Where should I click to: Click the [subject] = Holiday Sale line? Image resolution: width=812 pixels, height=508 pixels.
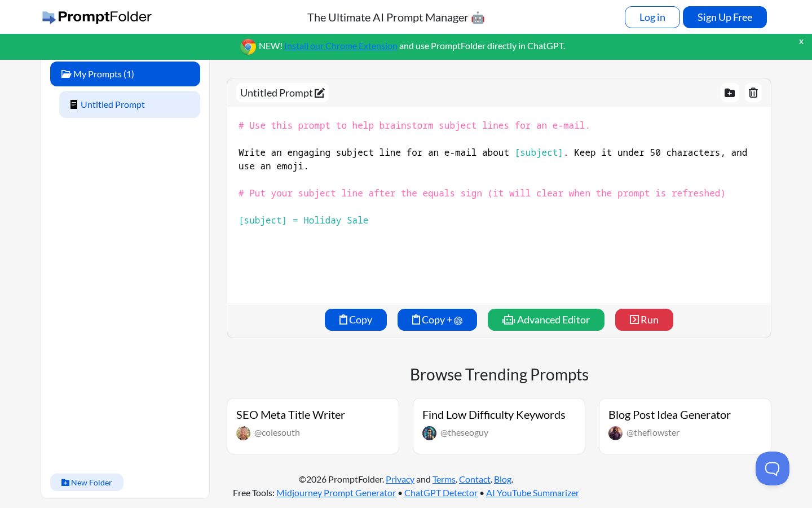(x=303, y=220)
